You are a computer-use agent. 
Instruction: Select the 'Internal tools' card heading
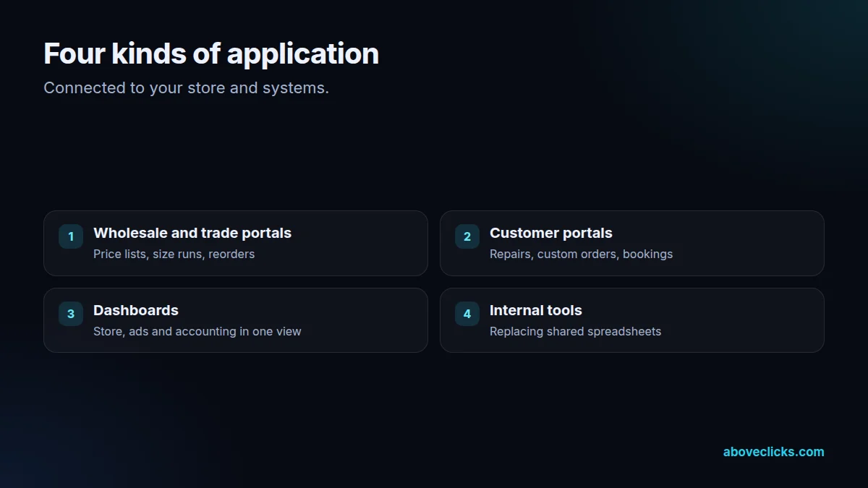(x=536, y=310)
